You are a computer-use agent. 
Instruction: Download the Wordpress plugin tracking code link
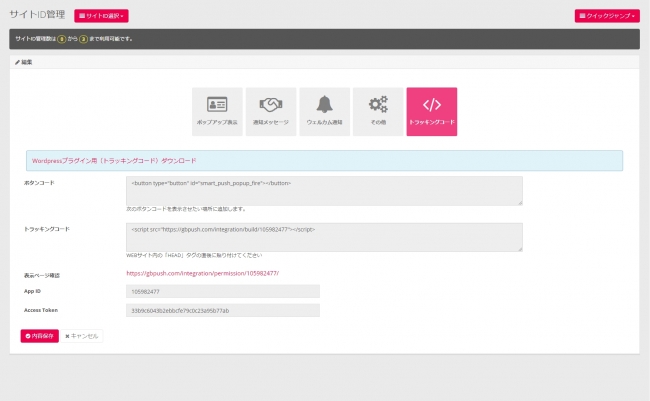[x=114, y=160]
